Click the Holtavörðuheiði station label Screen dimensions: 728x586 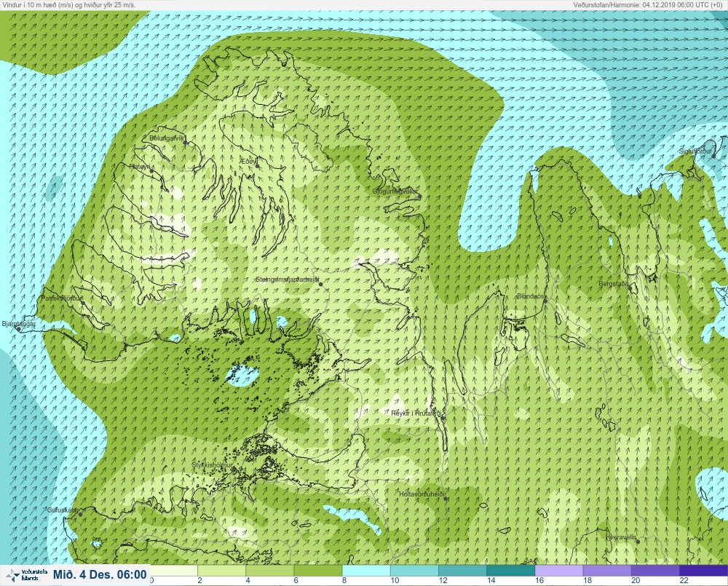click(422, 494)
